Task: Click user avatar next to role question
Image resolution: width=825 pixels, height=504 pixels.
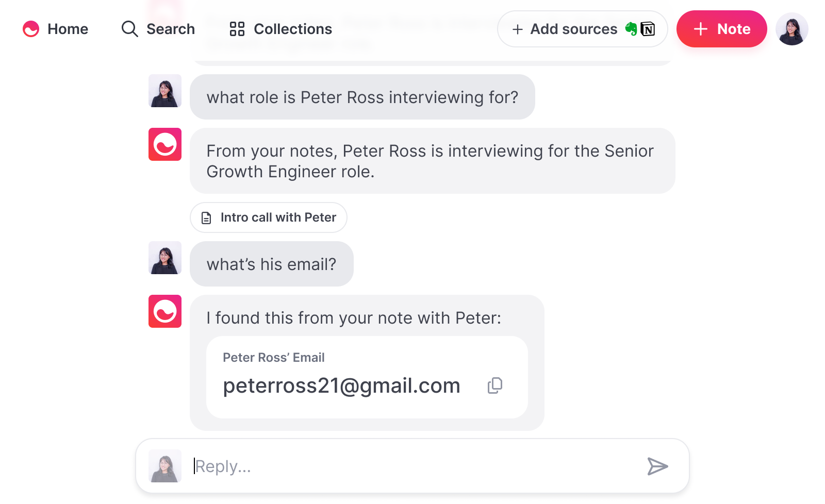Action: coord(165,91)
